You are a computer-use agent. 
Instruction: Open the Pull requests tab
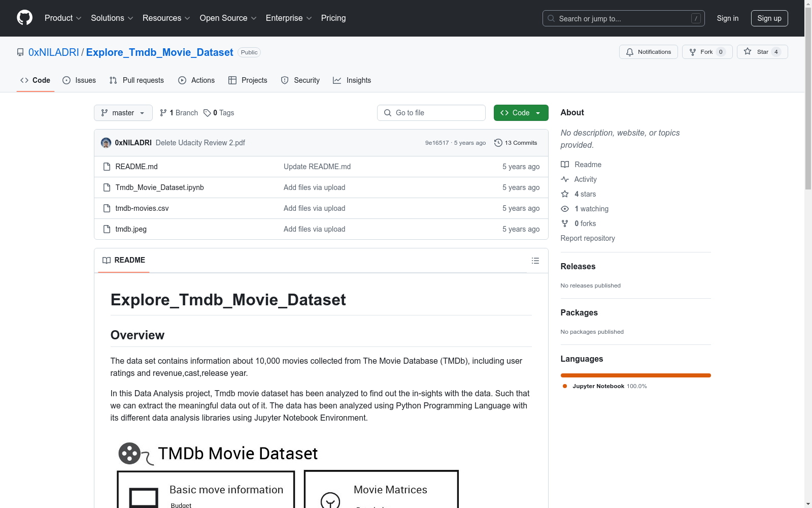coord(137,80)
